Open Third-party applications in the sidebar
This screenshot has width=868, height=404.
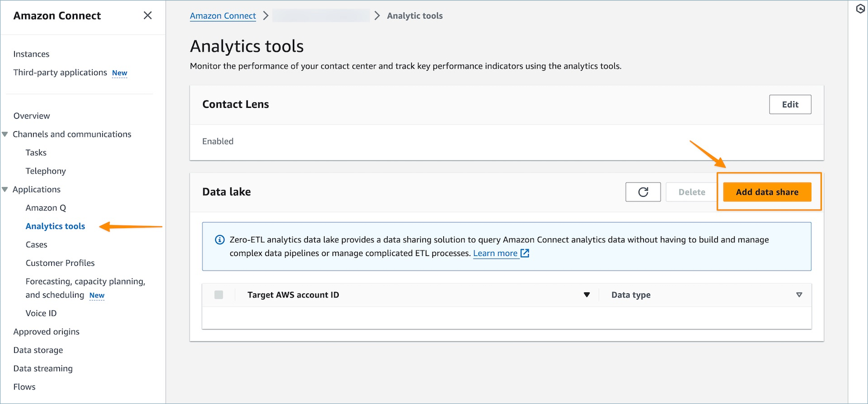coord(60,72)
